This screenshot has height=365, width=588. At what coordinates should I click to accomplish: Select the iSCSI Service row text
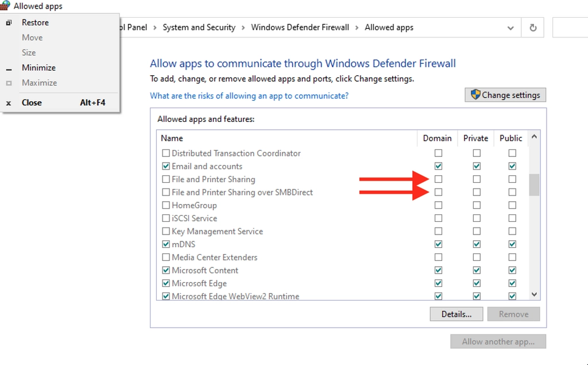tap(194, 218)
